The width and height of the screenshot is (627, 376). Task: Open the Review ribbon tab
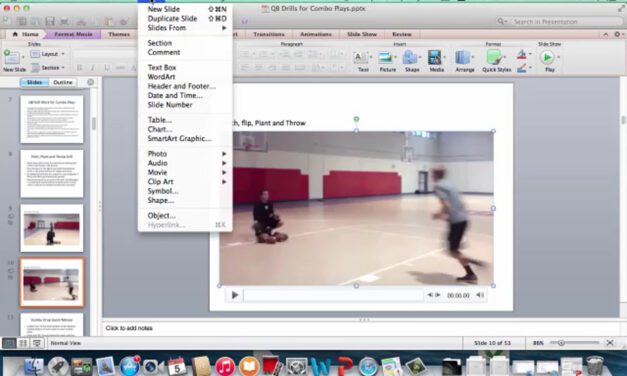click(401, 34)
